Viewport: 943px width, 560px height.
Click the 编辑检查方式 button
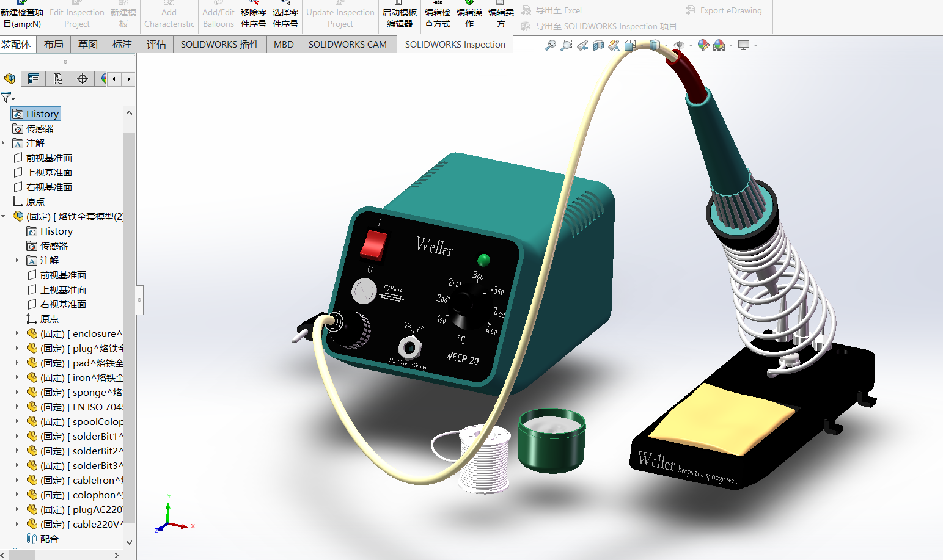(438, 15)
